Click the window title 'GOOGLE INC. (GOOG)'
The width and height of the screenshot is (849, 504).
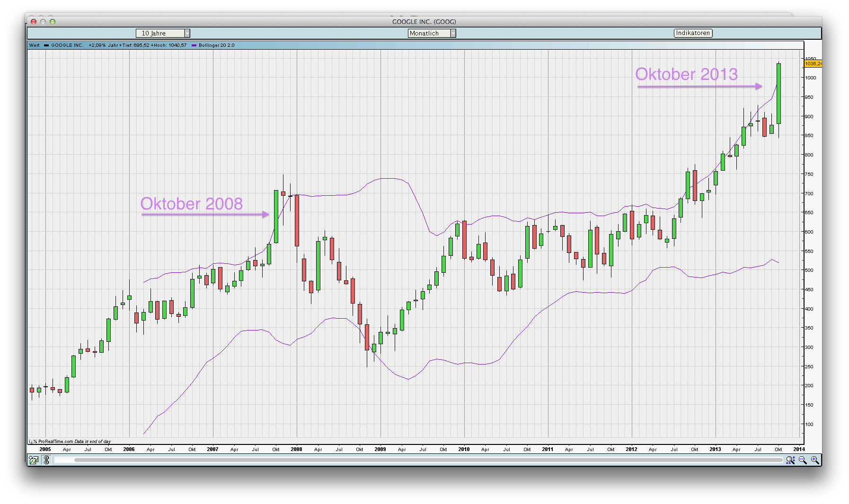coord(424,22)
